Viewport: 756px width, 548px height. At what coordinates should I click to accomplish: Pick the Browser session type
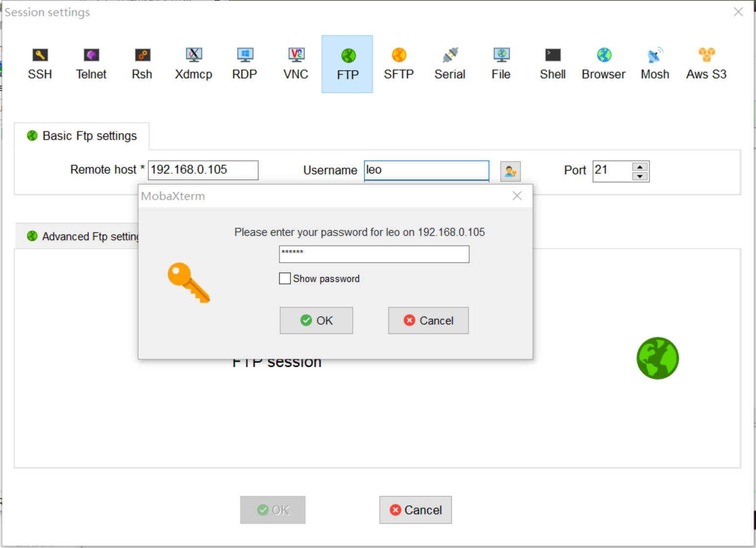(604, 64)
